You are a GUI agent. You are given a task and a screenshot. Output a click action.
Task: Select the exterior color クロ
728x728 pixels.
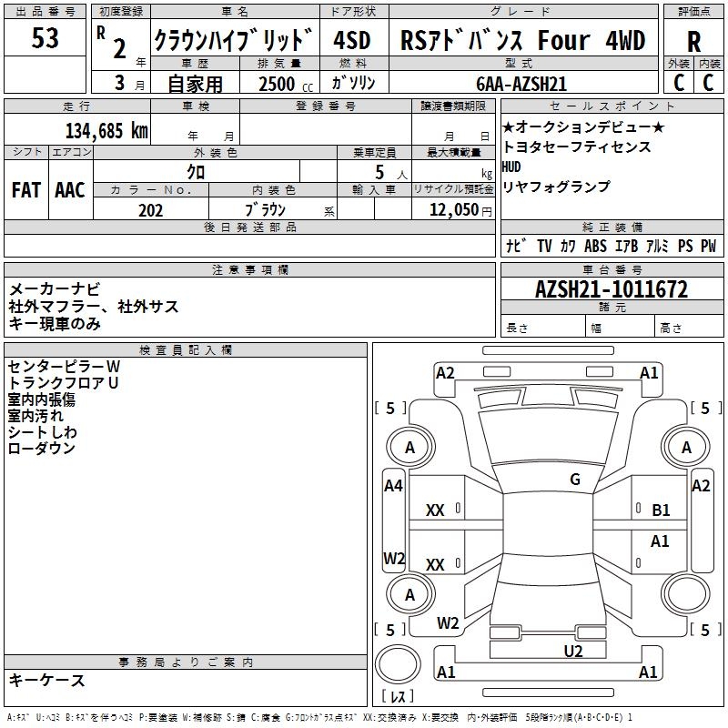pos(196,172)
